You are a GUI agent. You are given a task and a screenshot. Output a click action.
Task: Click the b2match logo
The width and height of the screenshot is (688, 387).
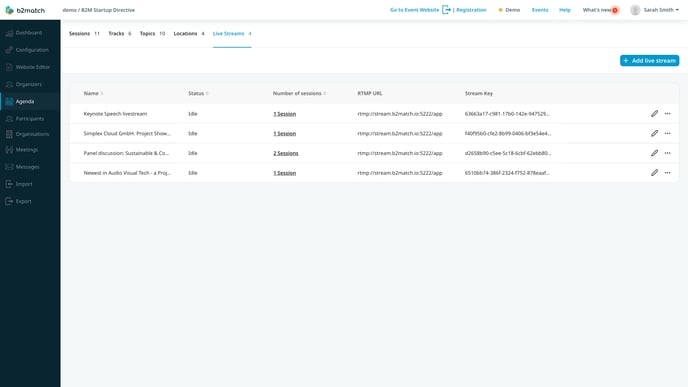tap(25, 10)
